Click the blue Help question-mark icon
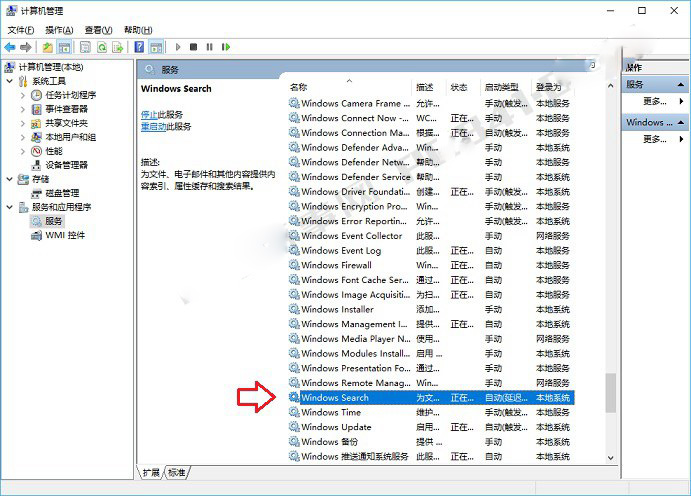691x496 pixels. [x=139, y=47]
